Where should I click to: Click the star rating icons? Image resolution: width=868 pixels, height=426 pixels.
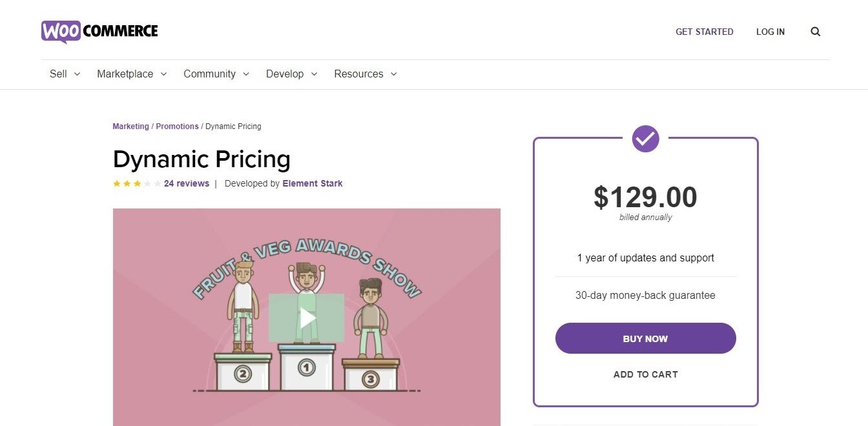click(137, 184)
